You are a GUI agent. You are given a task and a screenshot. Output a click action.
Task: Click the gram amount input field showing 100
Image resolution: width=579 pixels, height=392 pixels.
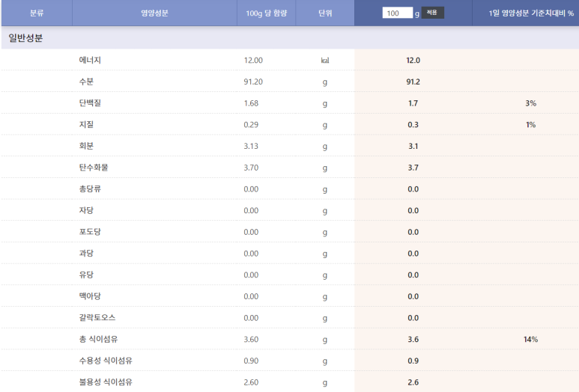[397, 13]
